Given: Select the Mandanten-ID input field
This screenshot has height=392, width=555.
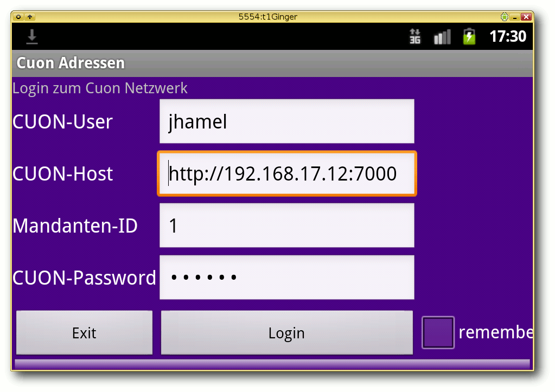Looking at the screenshot, I should [286, 226].
